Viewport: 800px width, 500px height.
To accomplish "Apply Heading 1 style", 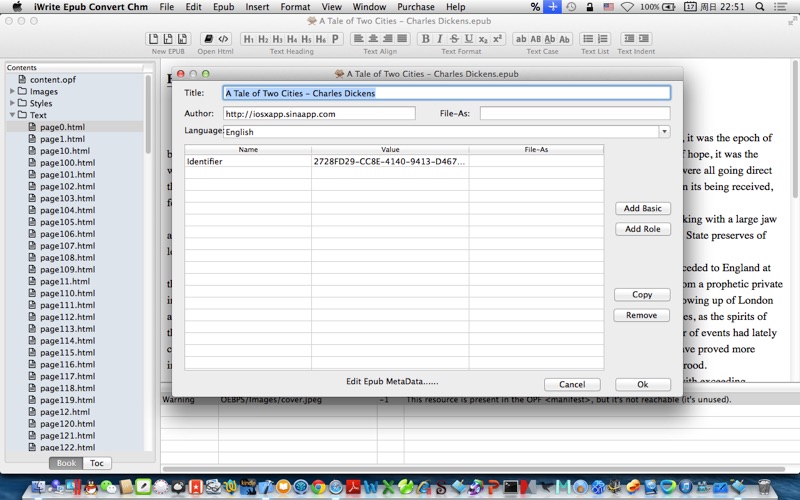I will tap(248, 39).
